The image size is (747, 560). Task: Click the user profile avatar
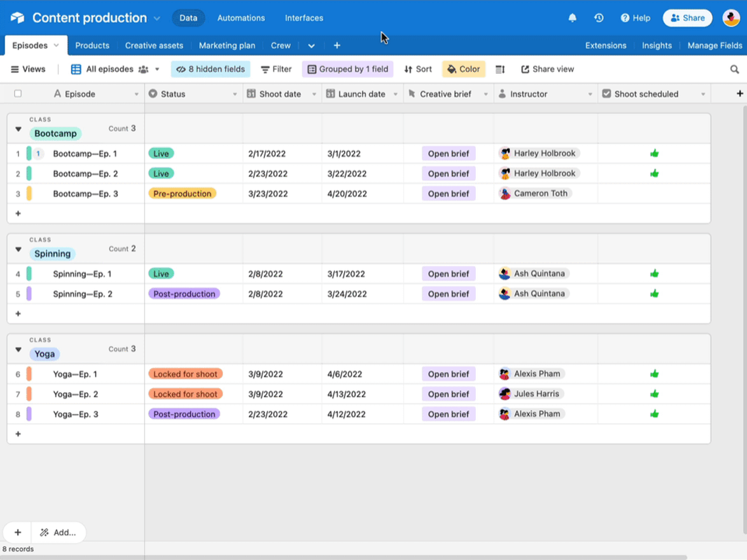tap(731, 18)
